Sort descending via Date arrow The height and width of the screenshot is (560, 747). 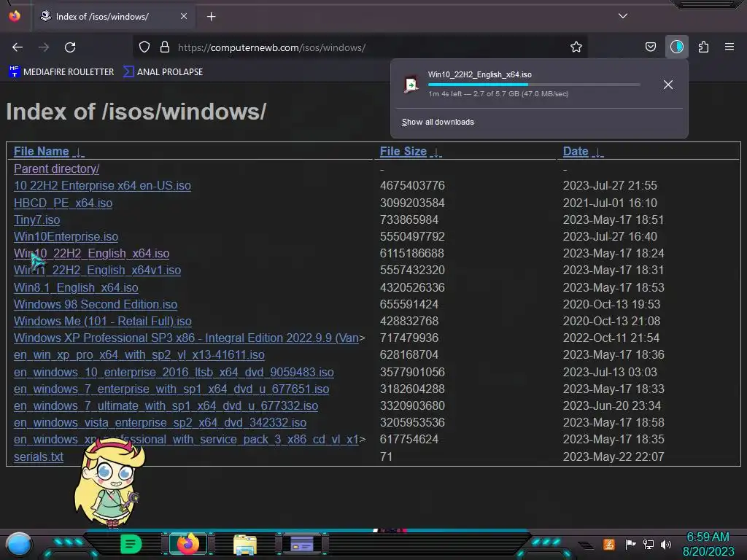597,152
